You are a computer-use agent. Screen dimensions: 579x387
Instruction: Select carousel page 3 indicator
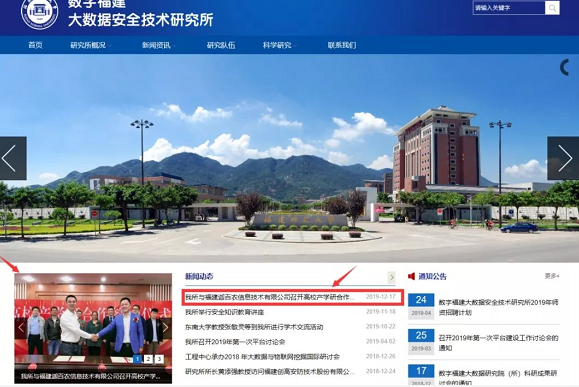tap(159, 359)
